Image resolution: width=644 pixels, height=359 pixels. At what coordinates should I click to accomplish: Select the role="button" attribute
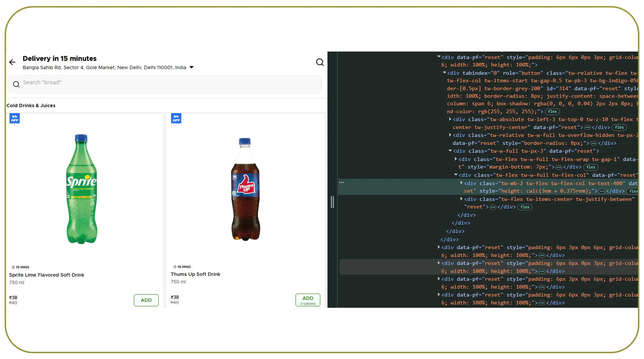pyautogui.click(x=523, y=73)
